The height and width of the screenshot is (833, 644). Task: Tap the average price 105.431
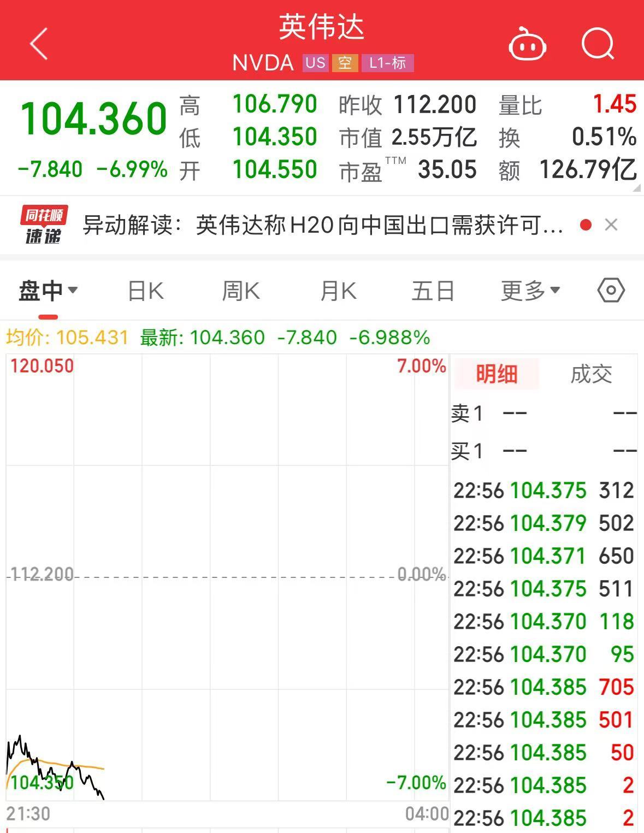click(x=92, y=338)
